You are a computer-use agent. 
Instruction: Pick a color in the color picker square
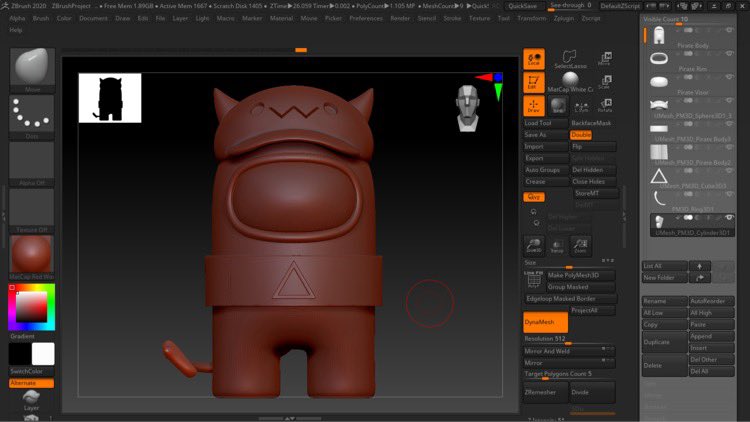click(x=32, y=307)
